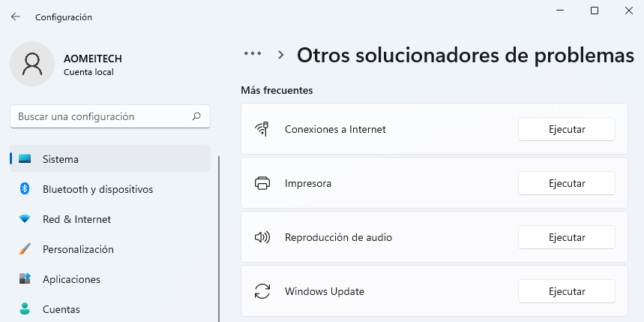Click the printer icon next to Impresora

[262, 183]
